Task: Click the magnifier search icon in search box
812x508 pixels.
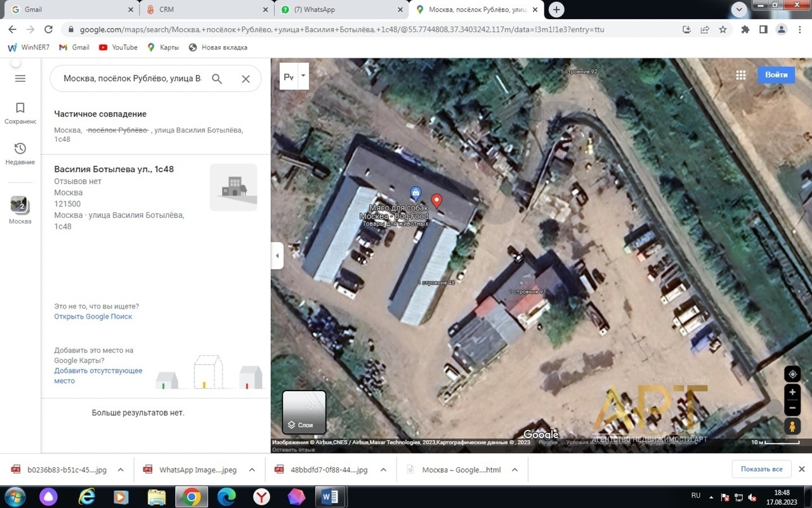Action: (217, 79)
